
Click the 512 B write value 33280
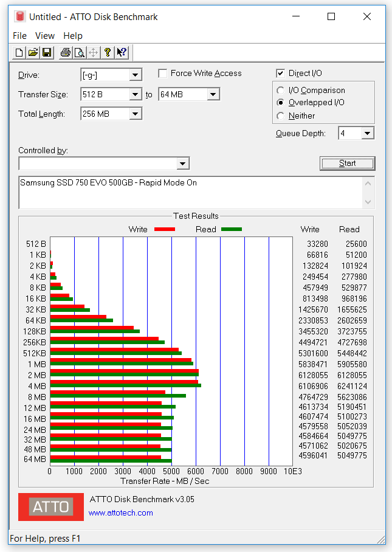317,244
